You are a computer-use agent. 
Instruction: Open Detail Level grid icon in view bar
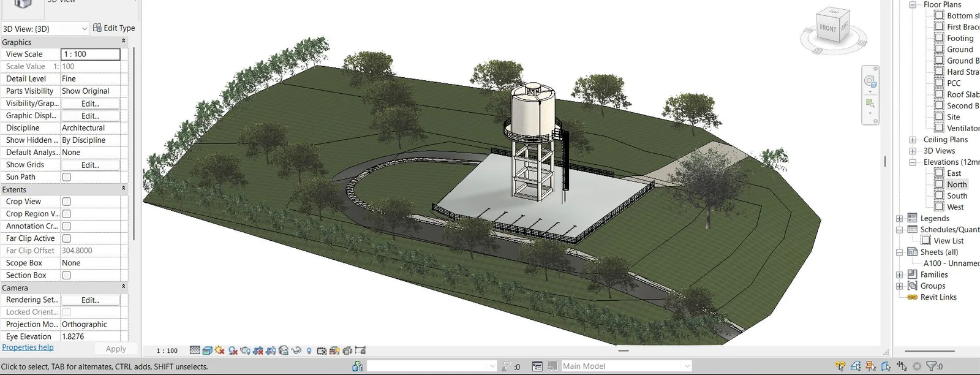[195, 350]
